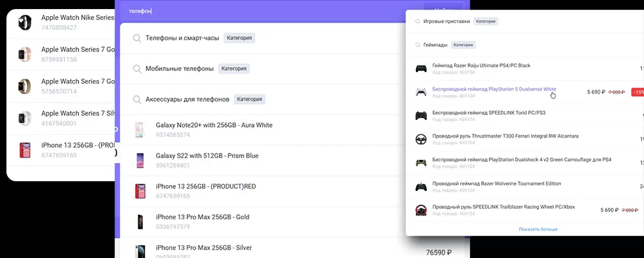The width and height of the screenshot is (644, 258).
Task: Click iPhone 13 red image in left panel
Action: click(24, 150)
